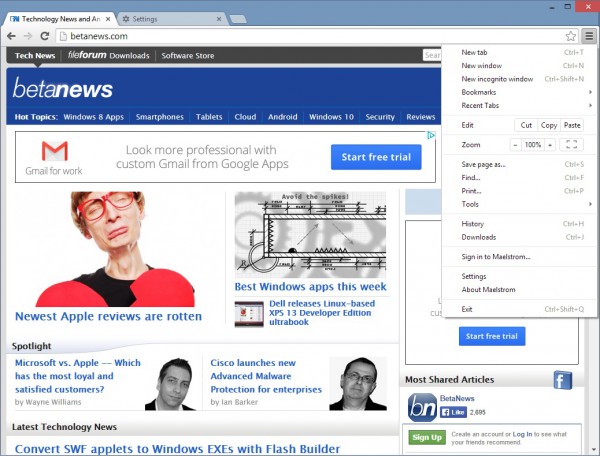Click the site search box
The width and height of the screenshot is (600, 456).
tap(432, 55)
